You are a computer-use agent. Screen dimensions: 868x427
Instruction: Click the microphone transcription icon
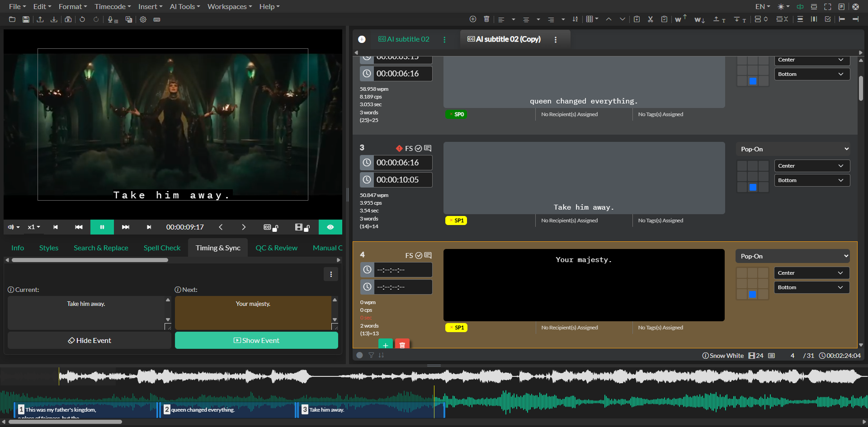[113, 19]
